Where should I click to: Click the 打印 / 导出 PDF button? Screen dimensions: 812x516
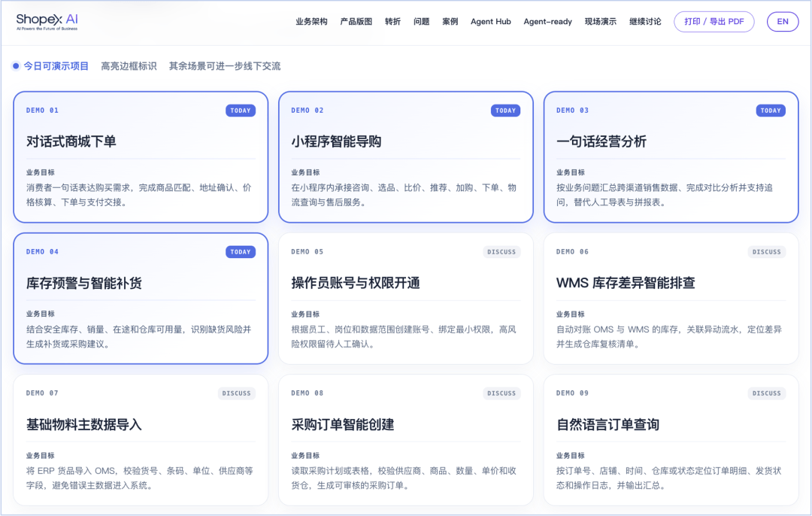[714, 21]
